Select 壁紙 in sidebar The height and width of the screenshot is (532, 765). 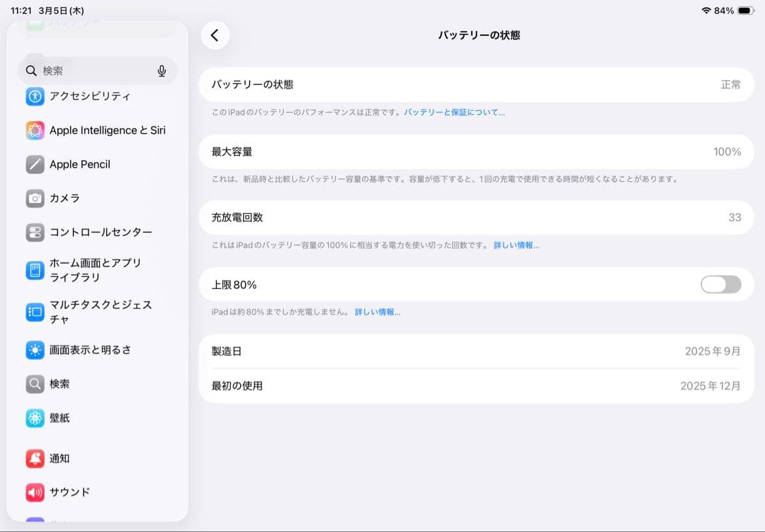[x=98, y=418]
